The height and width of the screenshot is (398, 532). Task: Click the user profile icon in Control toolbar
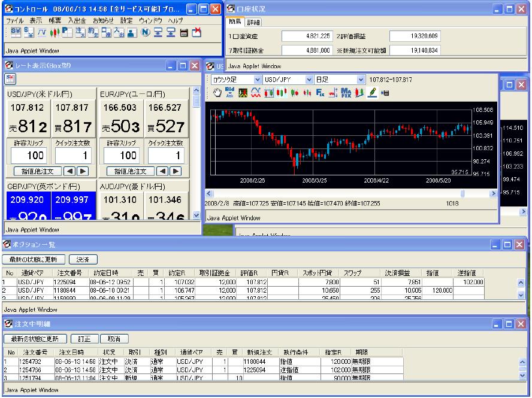pyautogui.click(x=132, y=32)
